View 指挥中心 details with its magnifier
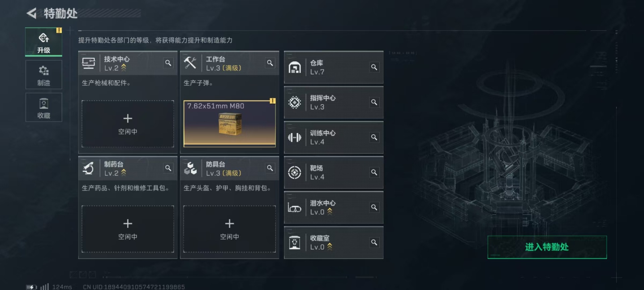This screenshot has height=290, width=644. click(x=374, y=102)
